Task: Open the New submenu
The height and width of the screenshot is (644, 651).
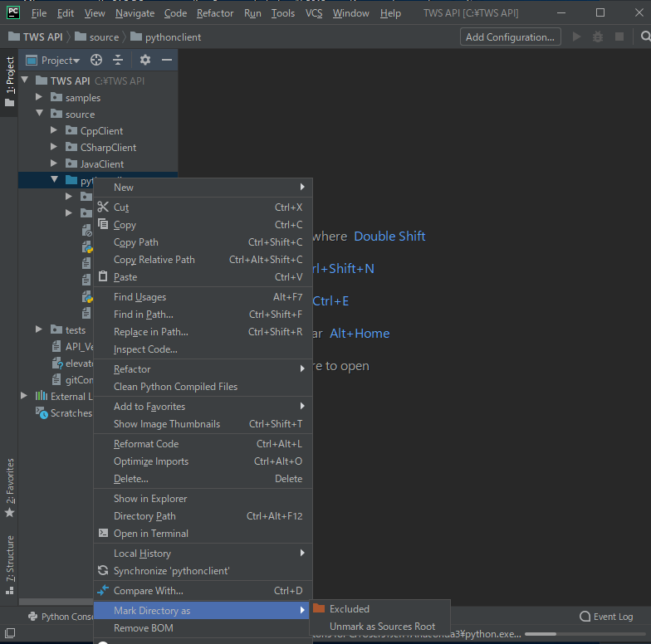Action: pos(203,188)
